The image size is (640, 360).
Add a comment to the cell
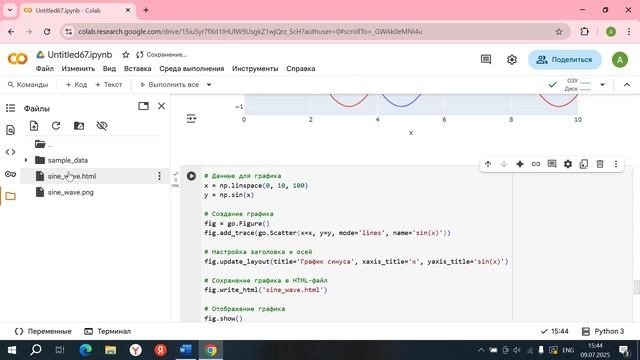tap(552, 164)
